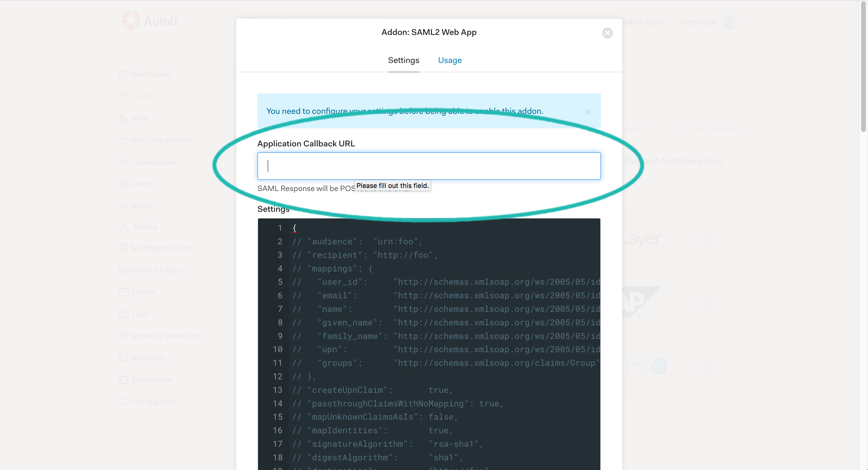Open the Connections page

[154, 162]
